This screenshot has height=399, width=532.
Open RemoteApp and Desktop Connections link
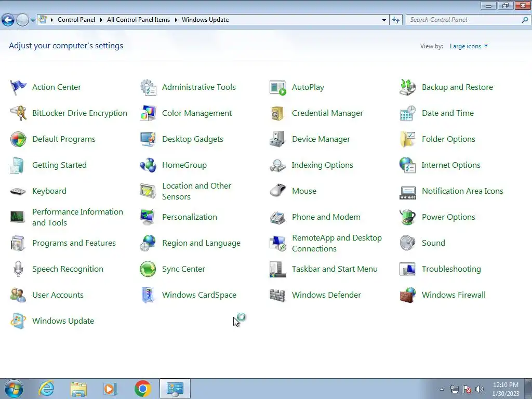click(337, 243)
